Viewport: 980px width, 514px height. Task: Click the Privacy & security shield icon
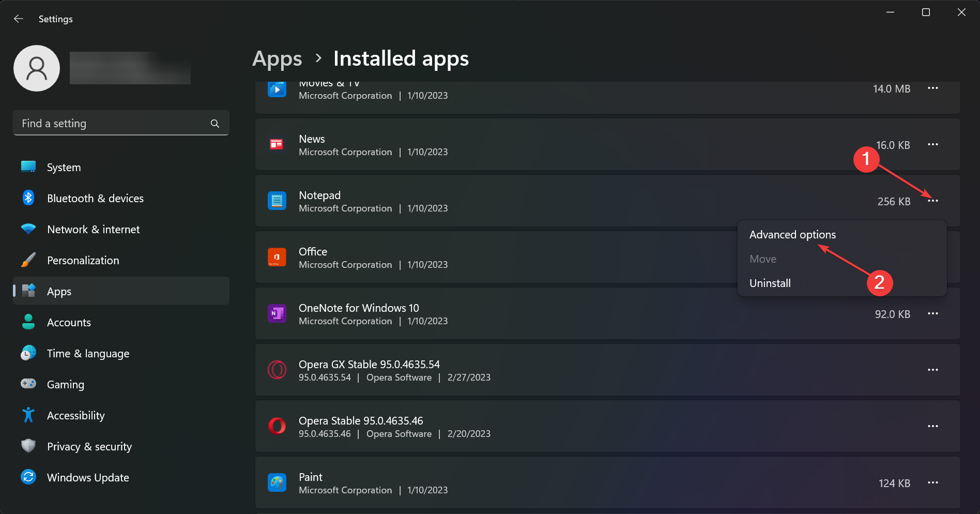[x=28, y=446]
